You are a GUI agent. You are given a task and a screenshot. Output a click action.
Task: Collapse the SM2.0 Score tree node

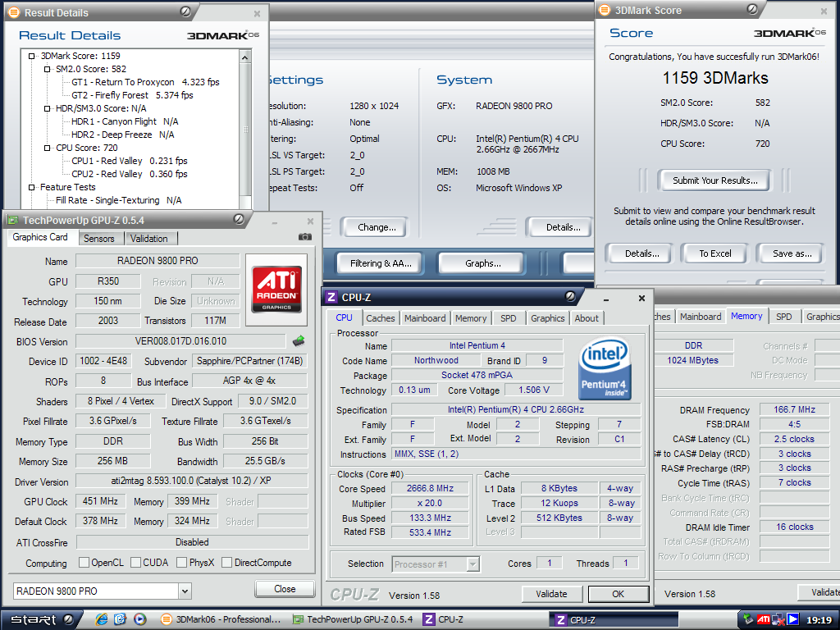pyautogui.click(x=47, y=69)
